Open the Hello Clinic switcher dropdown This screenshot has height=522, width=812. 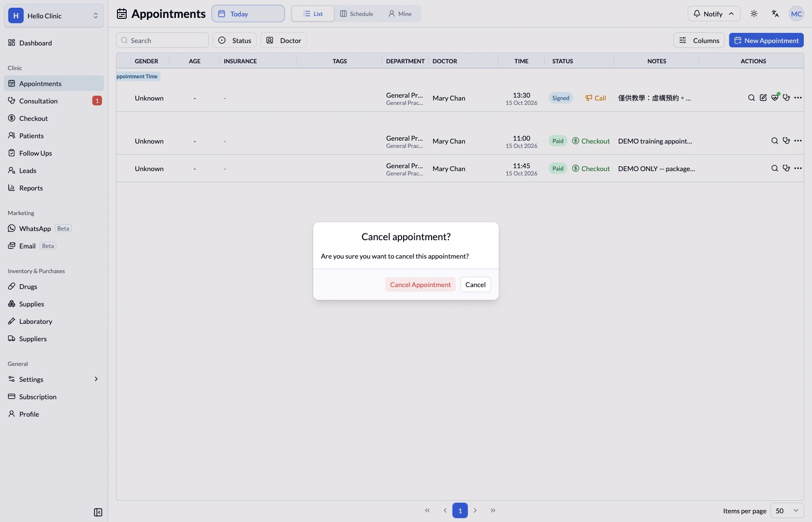tap(54, 15)
